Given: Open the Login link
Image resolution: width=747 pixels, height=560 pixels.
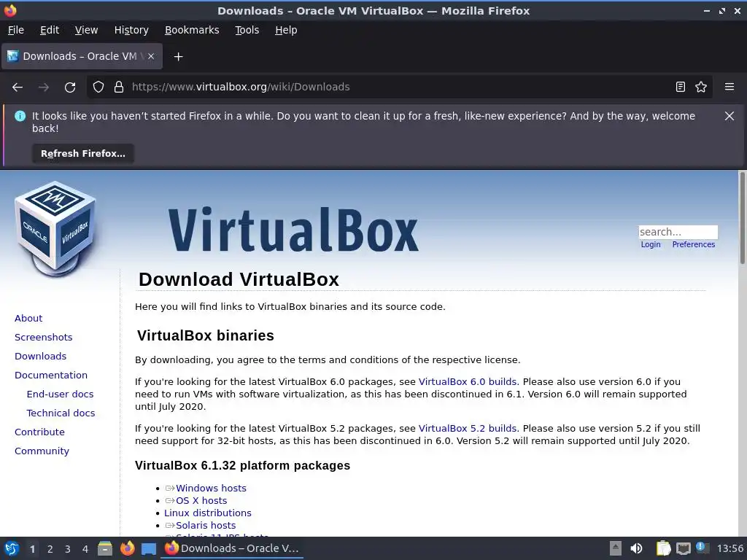Looking at the screenshot, I should click(x=650, y=244).
